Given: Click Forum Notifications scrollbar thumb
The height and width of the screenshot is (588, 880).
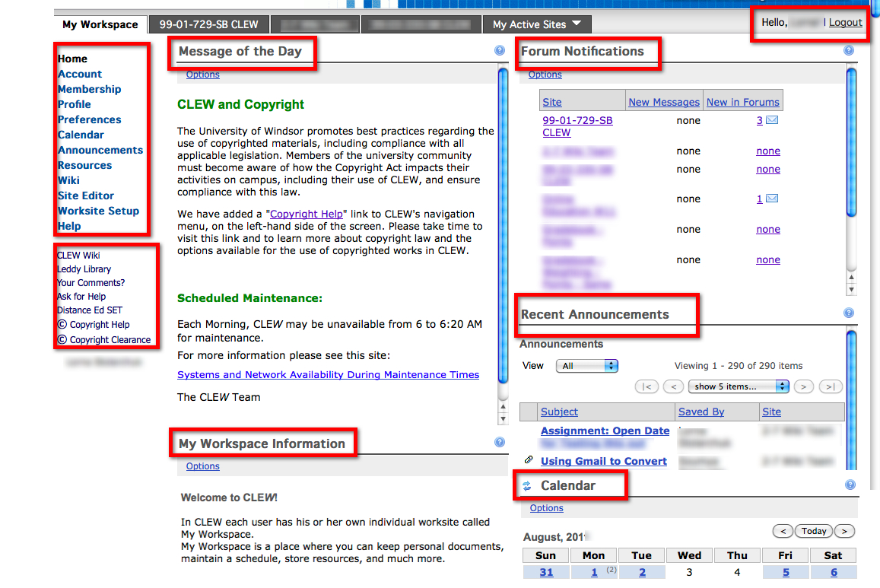Looking at the screenshot, I should (x=851, y=142).
